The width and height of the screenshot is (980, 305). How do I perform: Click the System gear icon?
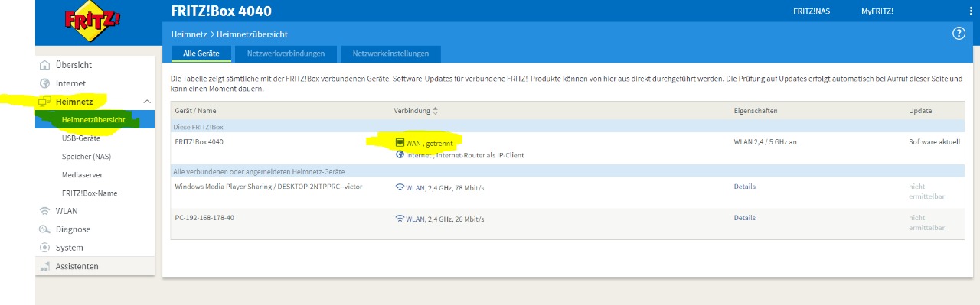pyautogui.click(x=44, y=248)
